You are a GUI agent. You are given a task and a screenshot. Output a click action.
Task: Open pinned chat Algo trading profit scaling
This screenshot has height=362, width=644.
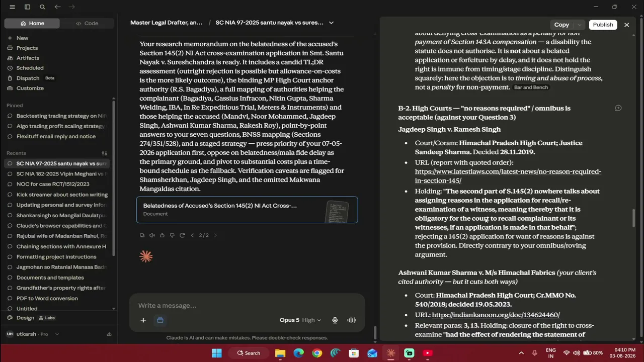click(x=57, y=126)
